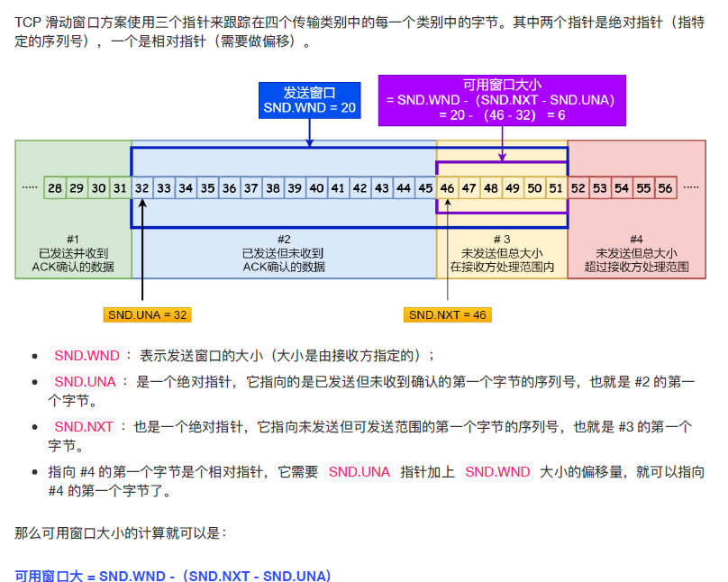Click SND.UNA code in the 指向 #4 bullet
728x582 pixels.
(359, 471)
